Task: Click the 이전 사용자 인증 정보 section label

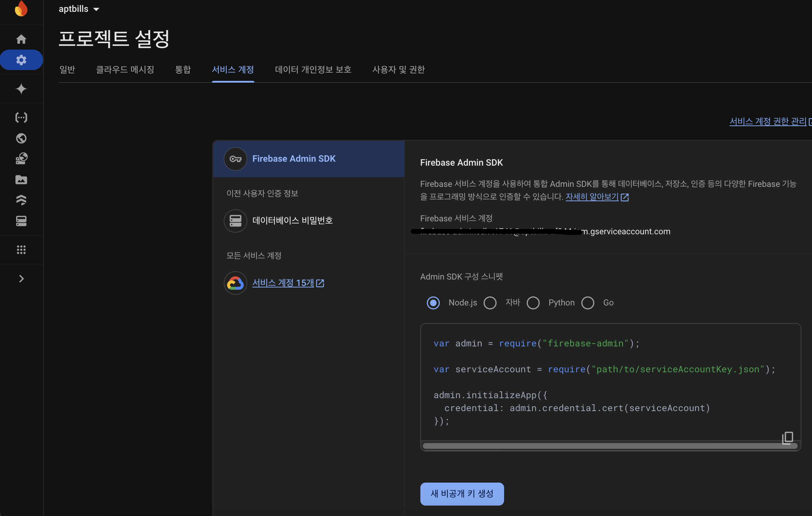Action: click(x=262, y=193)
